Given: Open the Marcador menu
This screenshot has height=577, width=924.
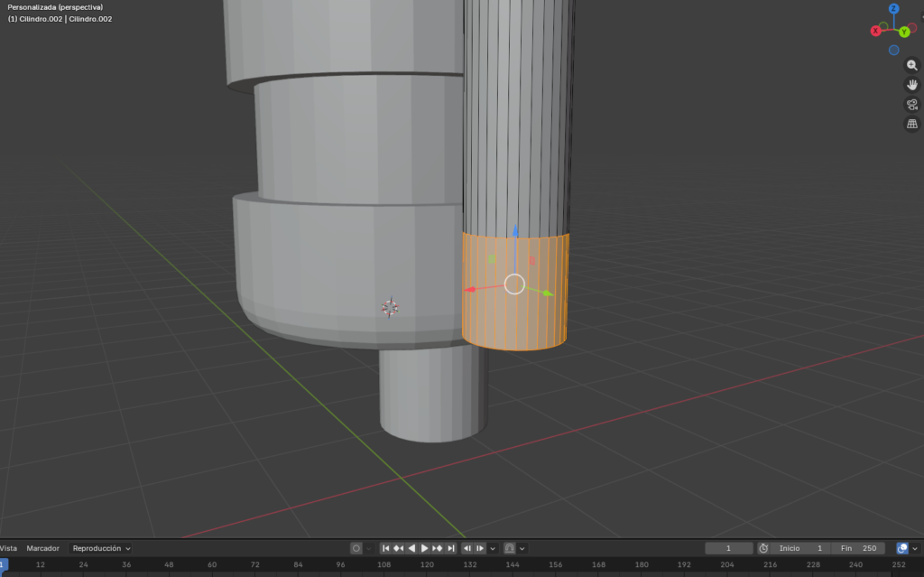Looking at the screenshot, I should coord(42,548).
